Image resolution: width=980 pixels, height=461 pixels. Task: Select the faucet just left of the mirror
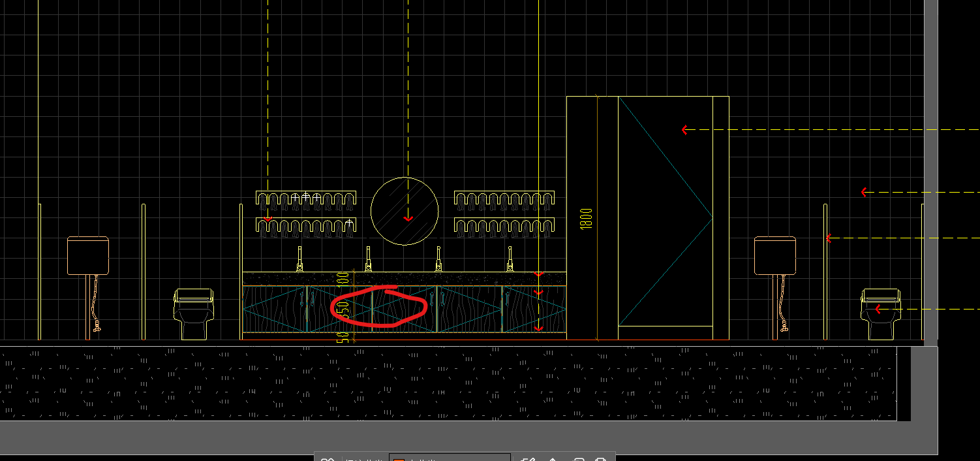[368, 259]
